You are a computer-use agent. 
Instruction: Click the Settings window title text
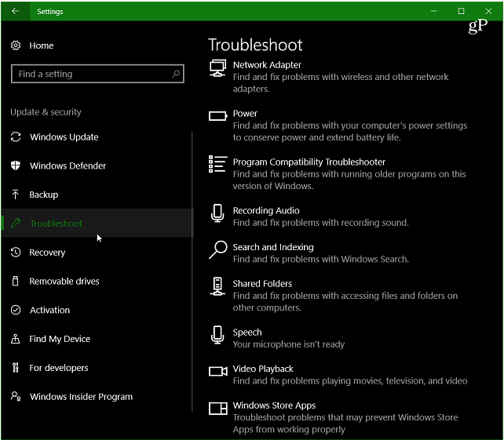click(x=49, y=12)
